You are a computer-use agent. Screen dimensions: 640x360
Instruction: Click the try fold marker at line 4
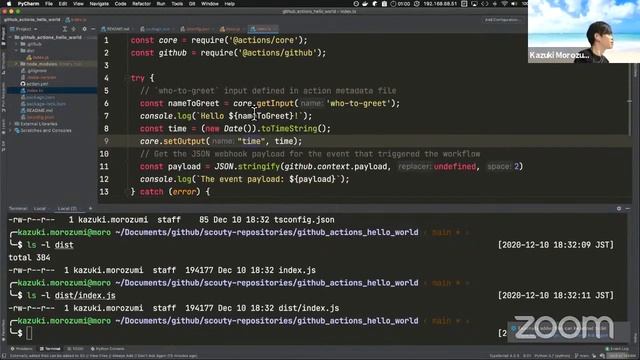tap(127, 78)
